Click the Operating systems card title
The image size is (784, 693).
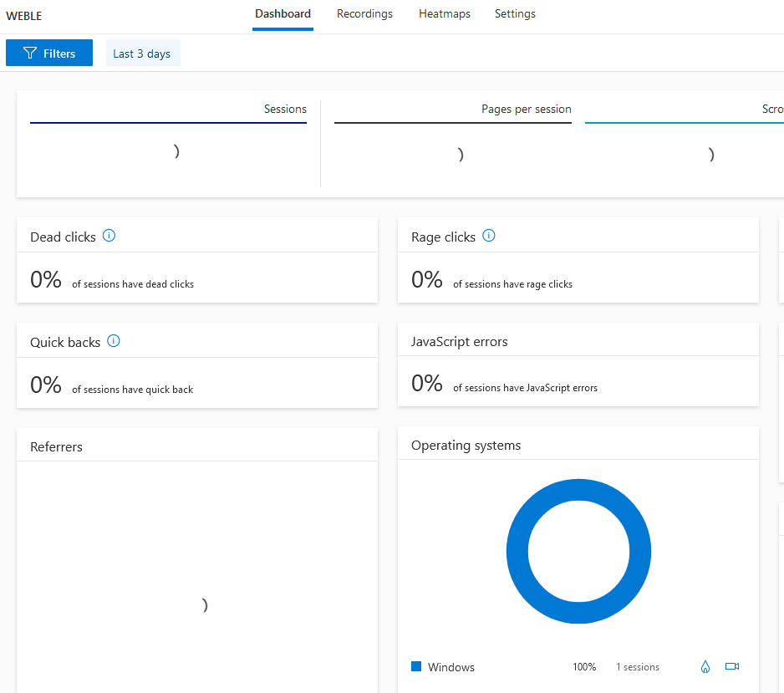[x=466, y=446]
